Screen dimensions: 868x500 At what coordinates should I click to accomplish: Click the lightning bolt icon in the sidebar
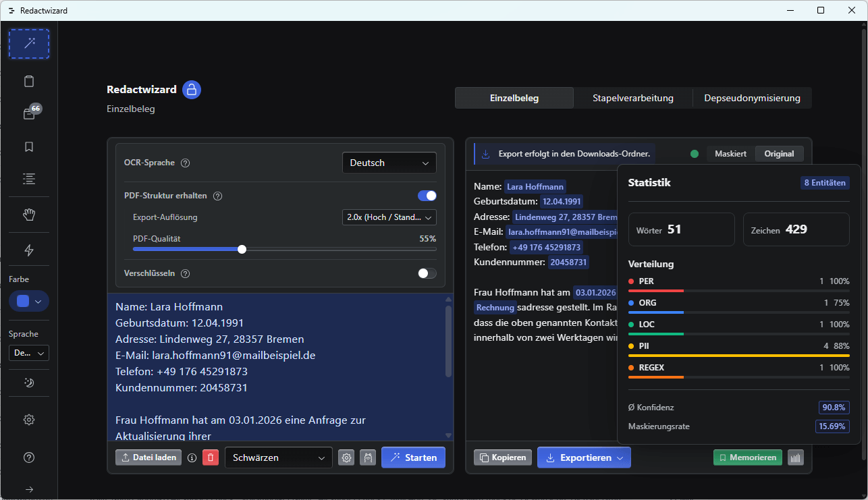tap(29, 250)
